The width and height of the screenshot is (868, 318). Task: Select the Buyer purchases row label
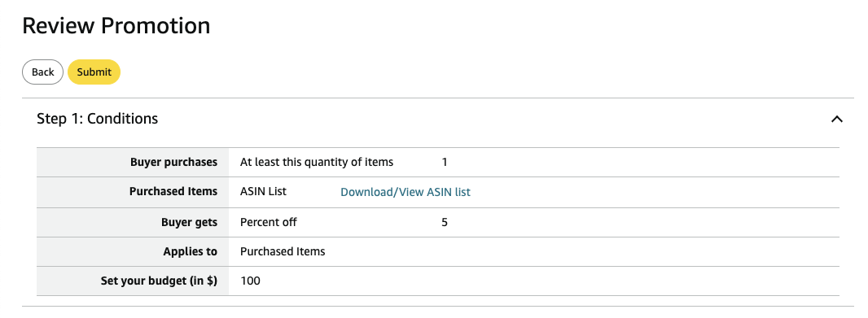[173, 162]
